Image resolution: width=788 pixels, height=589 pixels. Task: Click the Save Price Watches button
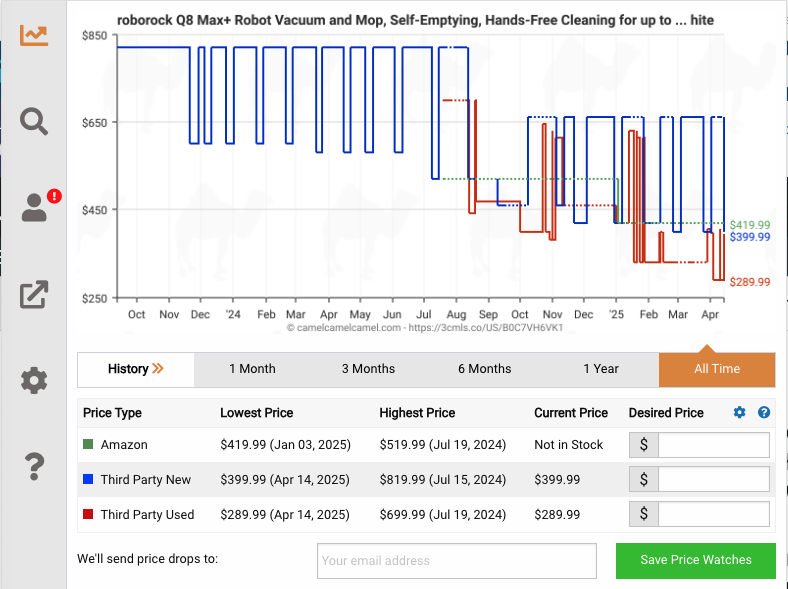pyautogui.click(x=695, y=560)
